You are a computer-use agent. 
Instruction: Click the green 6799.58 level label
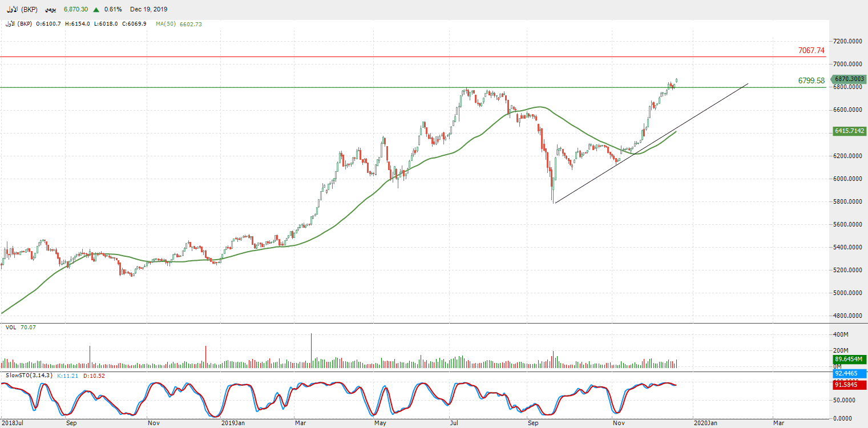click(x=812, y=81)
